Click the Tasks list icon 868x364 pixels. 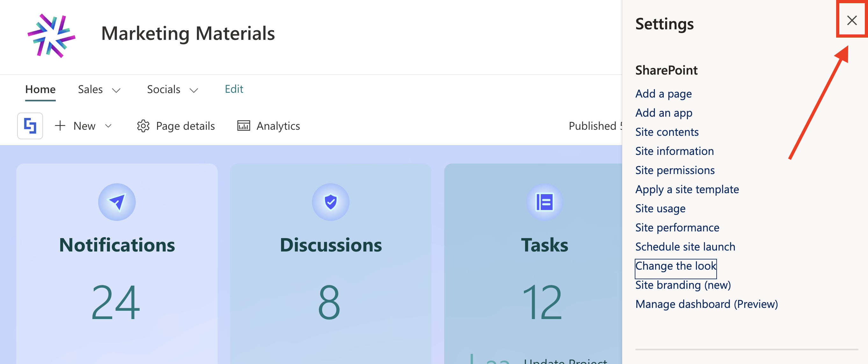[544, 202]
